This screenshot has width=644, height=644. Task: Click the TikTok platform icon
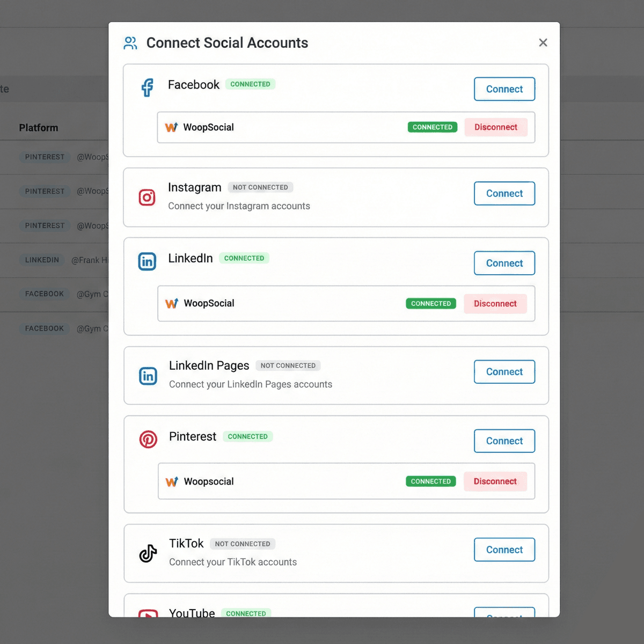[148, 553]
